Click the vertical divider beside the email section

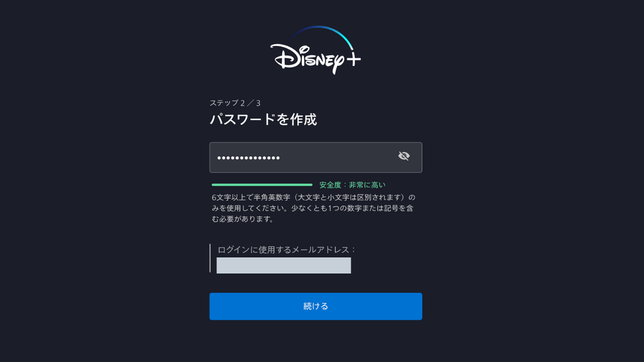coord(210,258)
